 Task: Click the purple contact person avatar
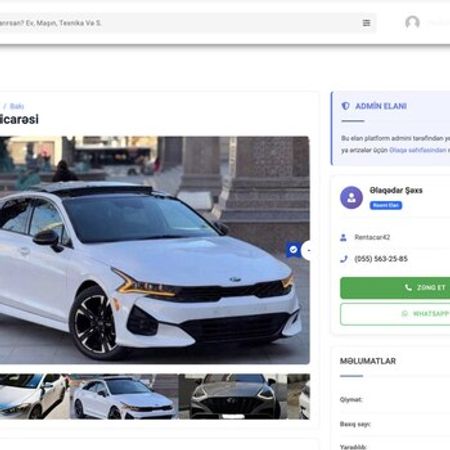(x=351, y=198)
